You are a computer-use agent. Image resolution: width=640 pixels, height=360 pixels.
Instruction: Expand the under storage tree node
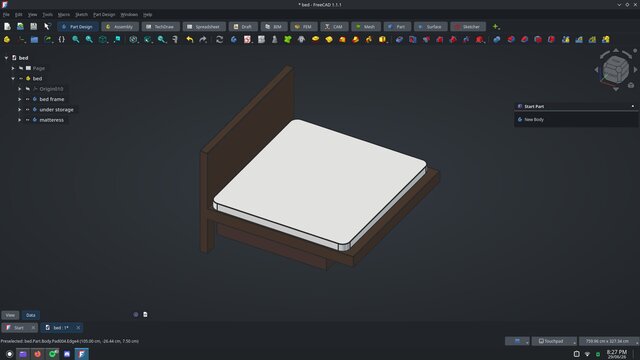20,109
